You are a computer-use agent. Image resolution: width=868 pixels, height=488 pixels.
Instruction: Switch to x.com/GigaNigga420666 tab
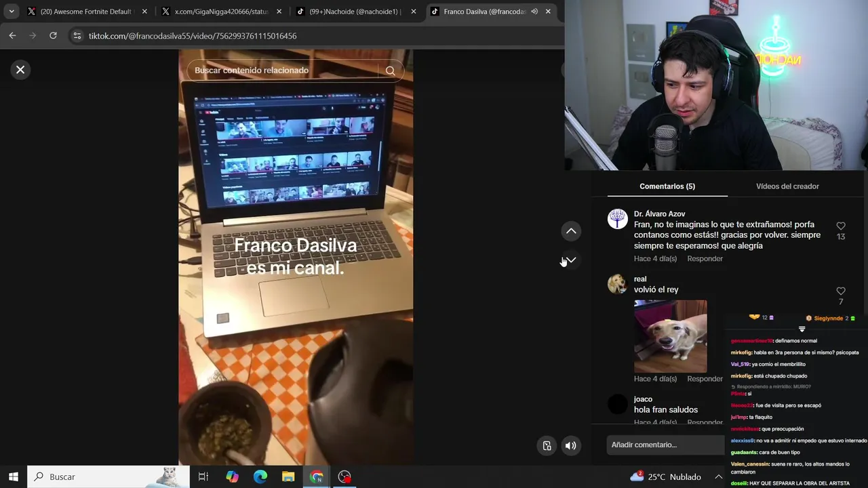[221, 12]
